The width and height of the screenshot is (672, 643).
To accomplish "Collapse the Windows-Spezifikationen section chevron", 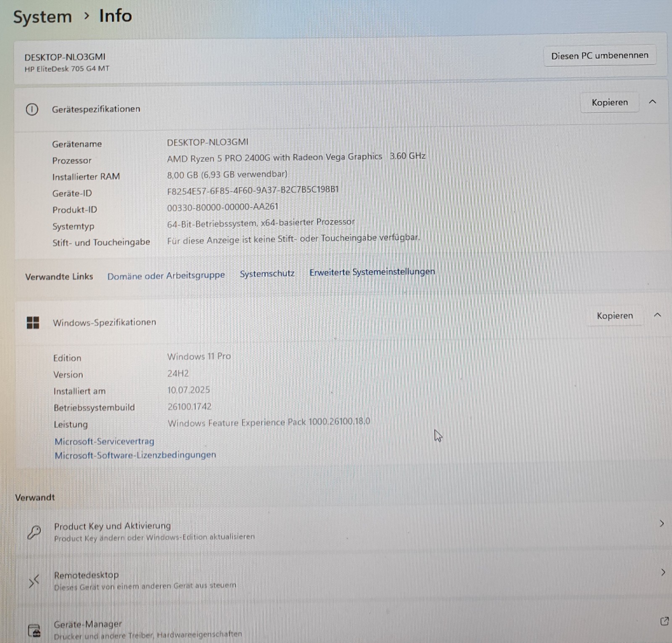I will pyautogui.click(x=657, y=315).
